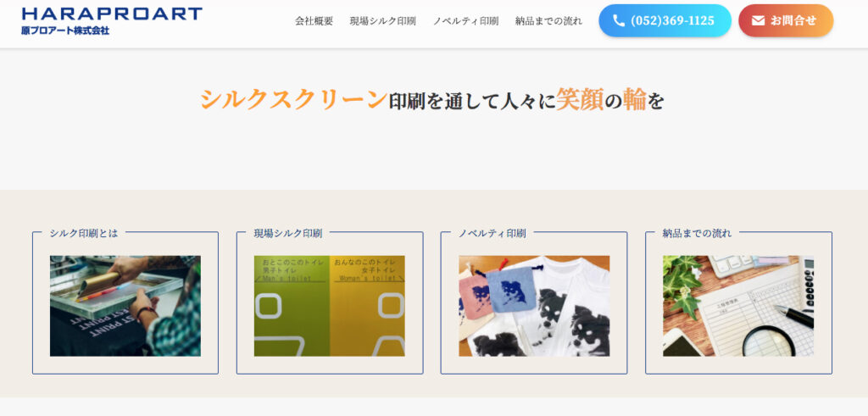Screen dimensions: 868x416
Task: Open 会社概要 in the navigation menu
Action: [x=314, y=21]
